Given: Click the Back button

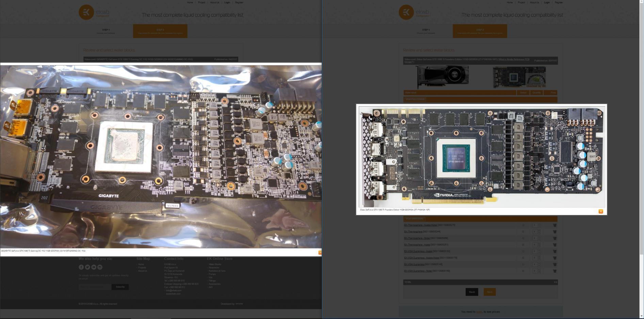Looking at the screenshot, I should click(472, 292).
